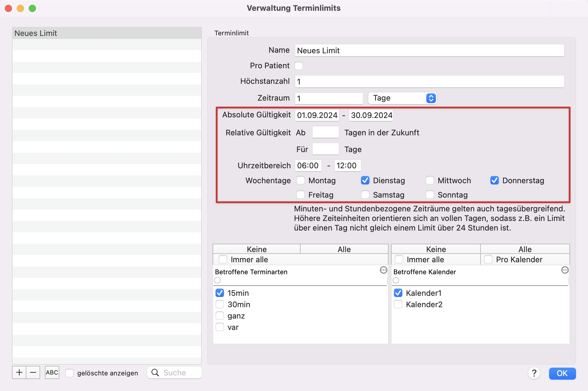Viewport: 588px width, 391px height.
Task: Confirm dialog with OK button
Action: tap(562, 373)
